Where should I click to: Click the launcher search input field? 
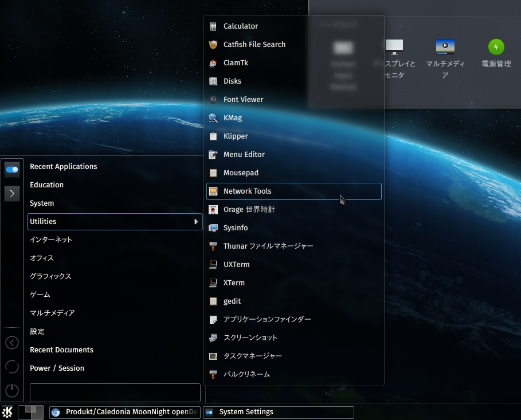pos(115,392)
